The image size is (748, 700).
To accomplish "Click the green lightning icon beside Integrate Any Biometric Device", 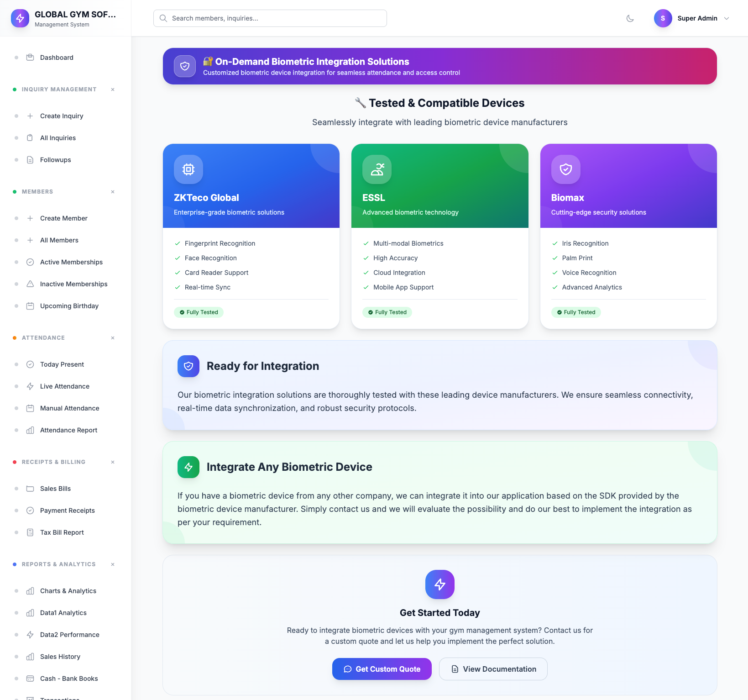I will coord(188,467).
